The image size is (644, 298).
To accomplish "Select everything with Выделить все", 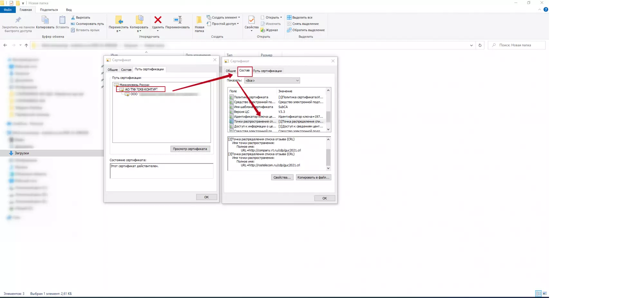I will (x=300, y=17).
